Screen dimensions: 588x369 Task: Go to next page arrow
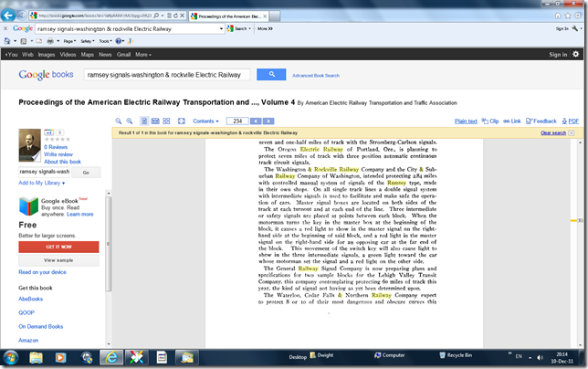point(269,121)
